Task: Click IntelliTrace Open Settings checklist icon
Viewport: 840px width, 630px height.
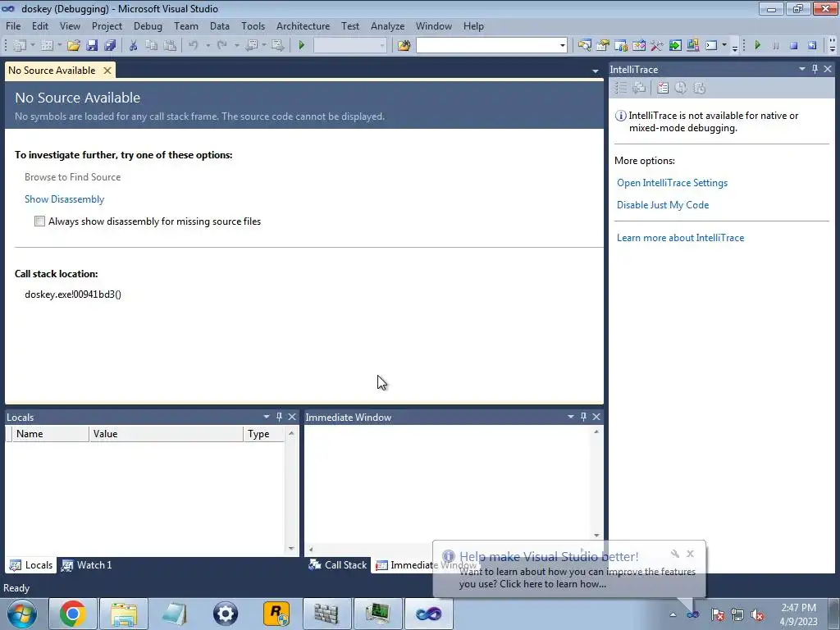Action: [663, 88]
